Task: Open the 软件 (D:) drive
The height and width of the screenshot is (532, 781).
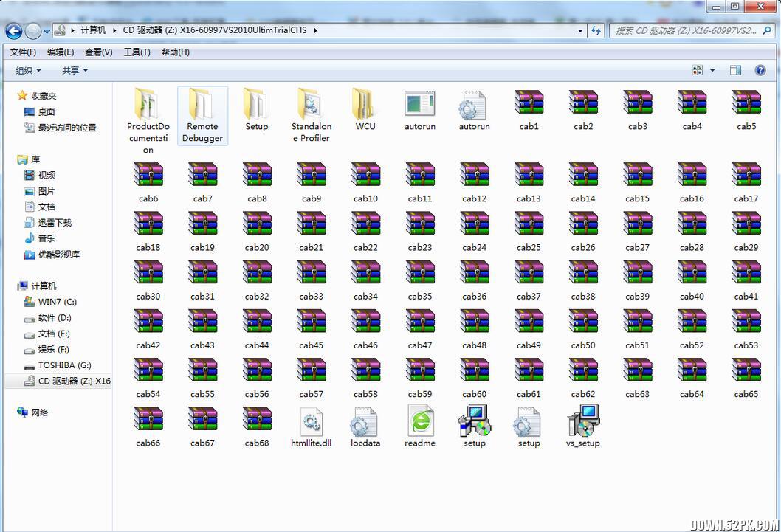Action: coord(55,318)
